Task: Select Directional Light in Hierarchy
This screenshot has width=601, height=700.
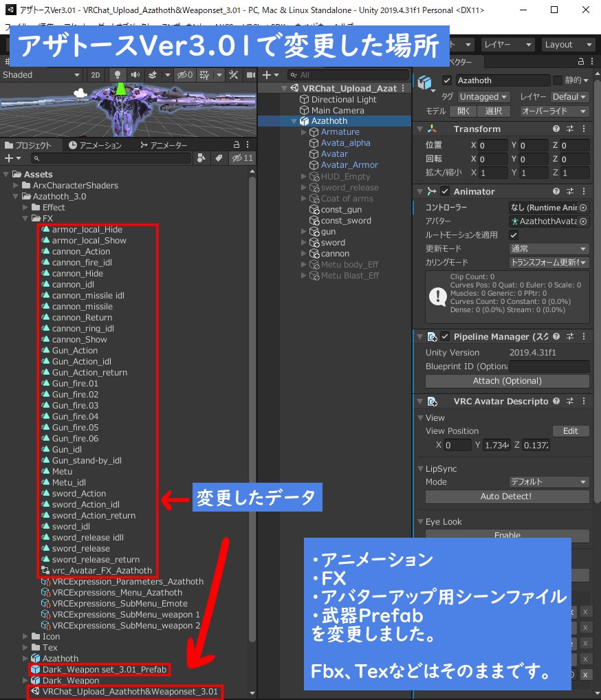Action: pyautogui.click(x=344, y=99)
